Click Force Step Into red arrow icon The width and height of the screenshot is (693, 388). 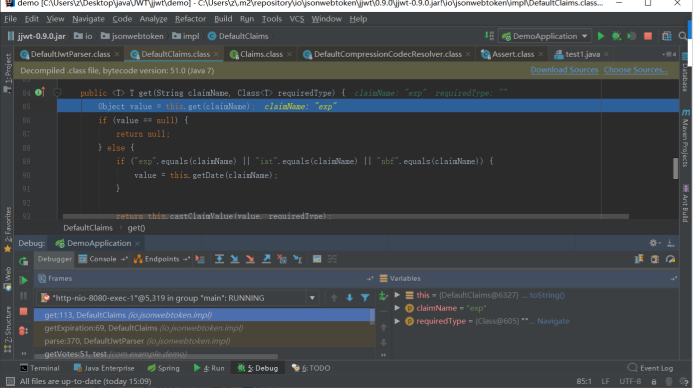point(250,259)
